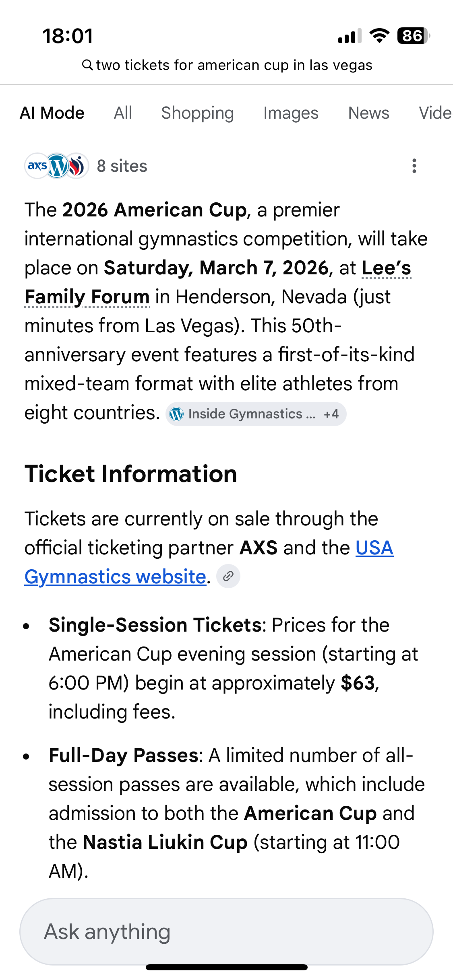Expand the +4 additional sources

coord(331,414)
